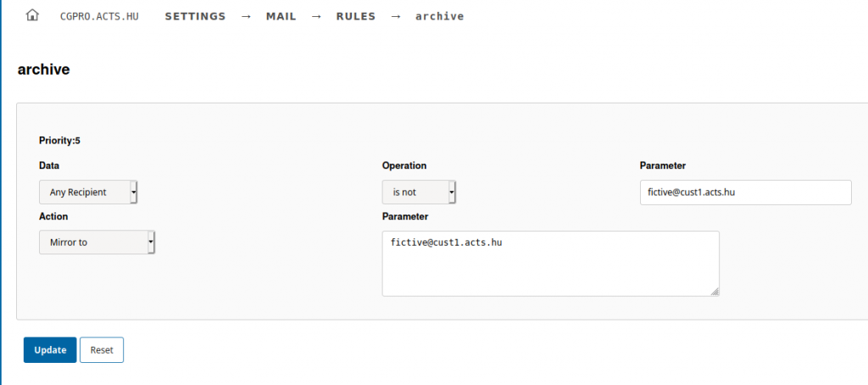
Task: Click the archive page heading
Action: (x=44, y=70)
